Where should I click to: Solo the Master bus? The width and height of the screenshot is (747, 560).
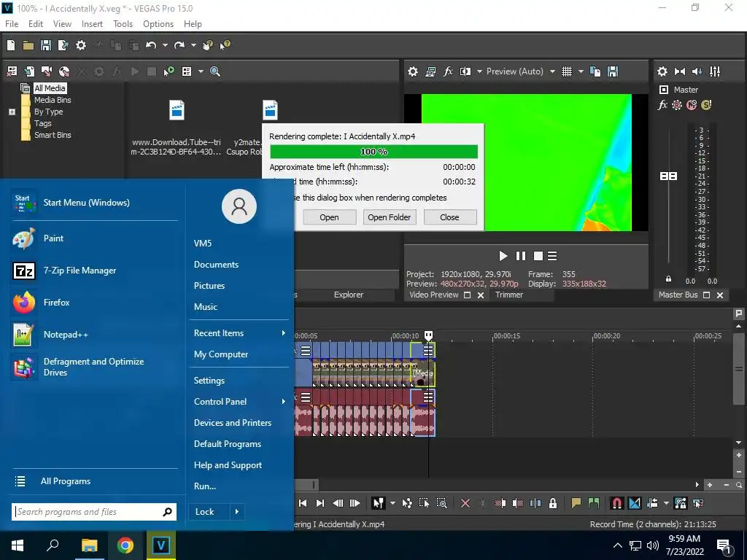[706, 105]
